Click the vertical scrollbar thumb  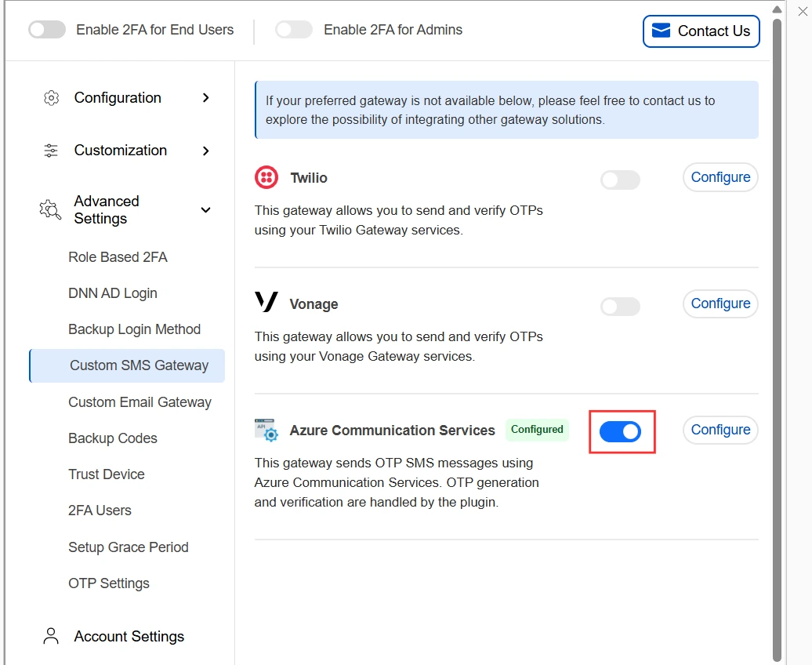tap(777, 340)
